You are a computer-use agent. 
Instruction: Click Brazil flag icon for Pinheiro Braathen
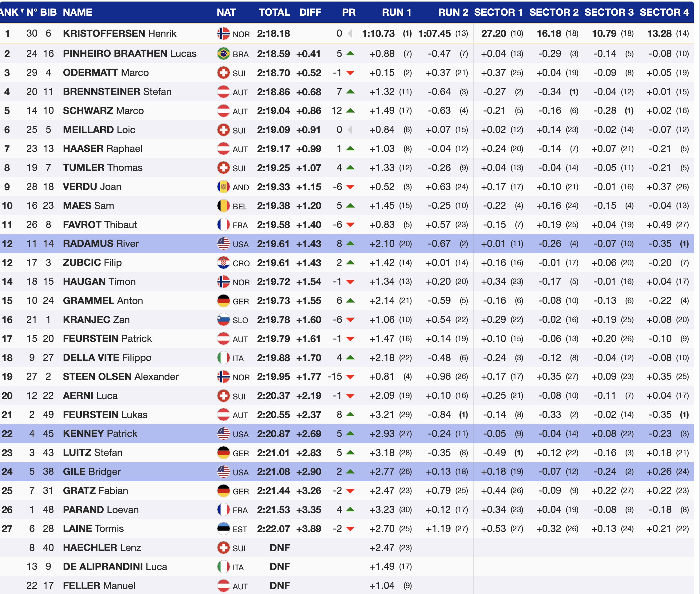[x=223, y=53]
